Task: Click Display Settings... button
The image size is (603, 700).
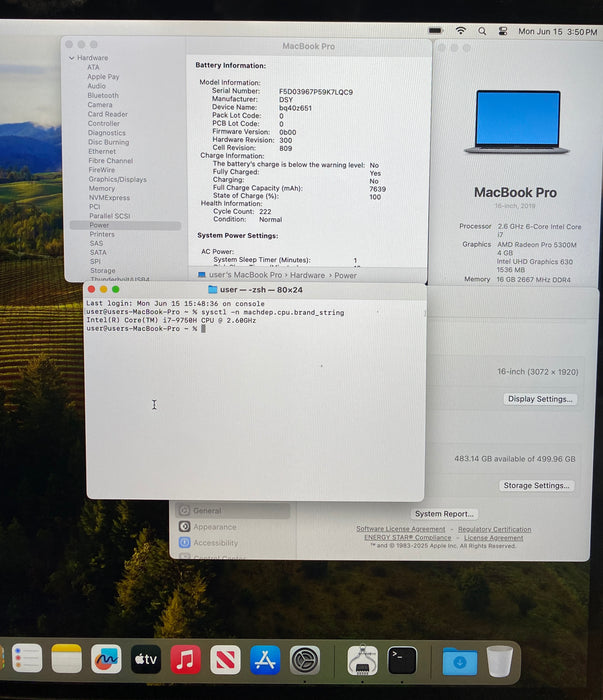Action: click(x=540, y=399)
